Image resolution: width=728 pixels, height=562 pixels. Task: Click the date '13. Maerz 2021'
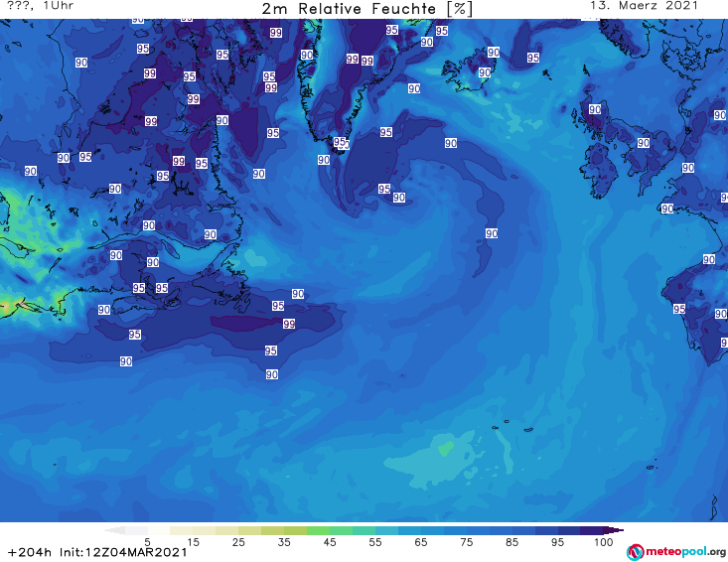644,6
